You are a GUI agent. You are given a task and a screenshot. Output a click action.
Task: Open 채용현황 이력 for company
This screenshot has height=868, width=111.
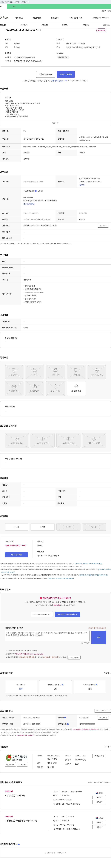(x=99, y=756)
